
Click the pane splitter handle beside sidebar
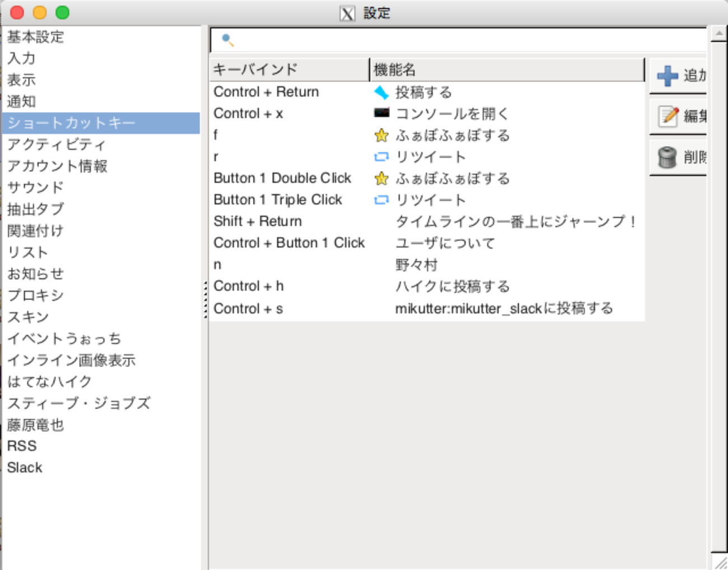(x=206, y=300)
